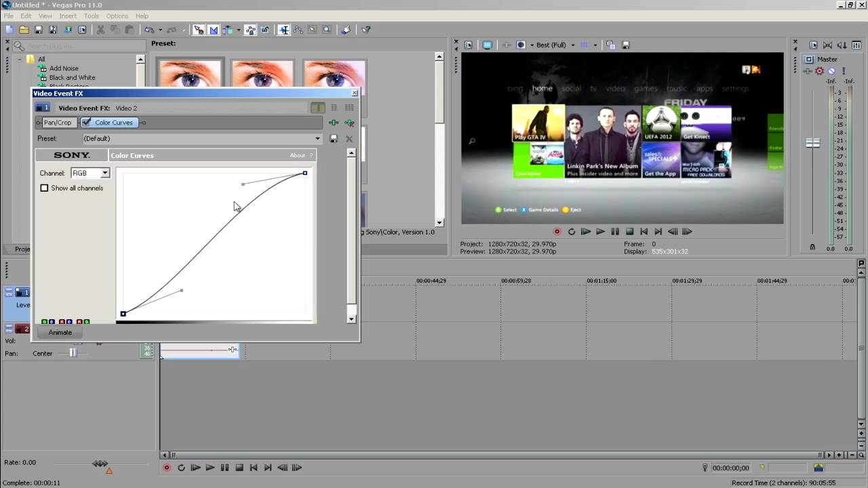
Task: Collapse the All plug-ins folder
Action: 20,59
